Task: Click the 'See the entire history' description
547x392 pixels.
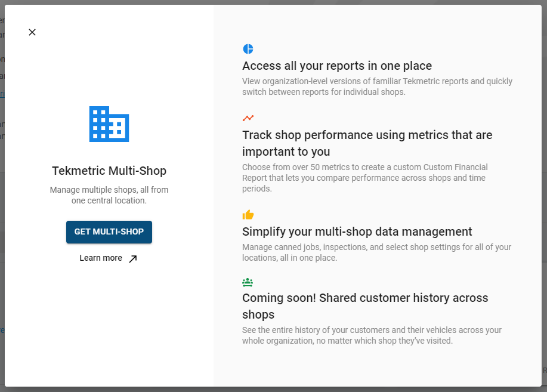Action: 372,335
